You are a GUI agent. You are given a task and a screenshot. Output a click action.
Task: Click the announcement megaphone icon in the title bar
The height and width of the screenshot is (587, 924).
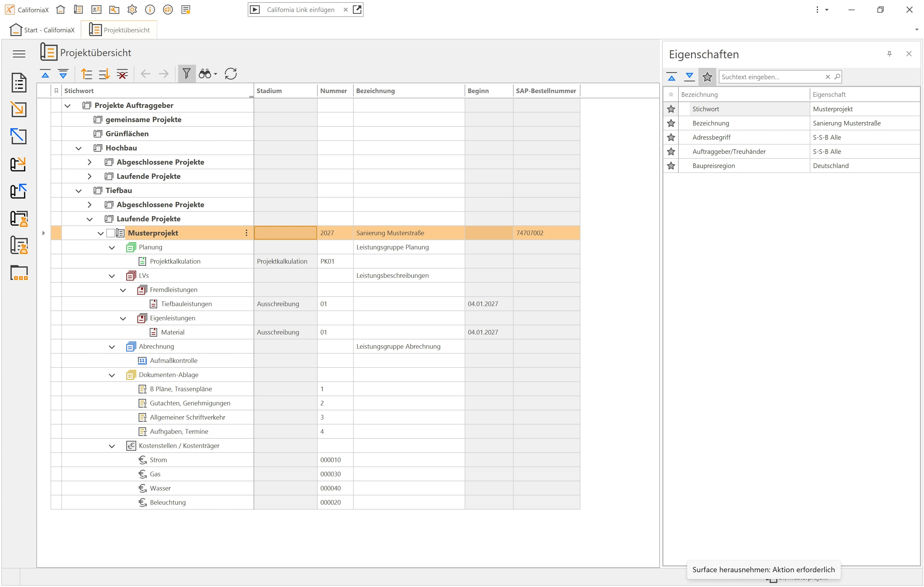[168, 10]
